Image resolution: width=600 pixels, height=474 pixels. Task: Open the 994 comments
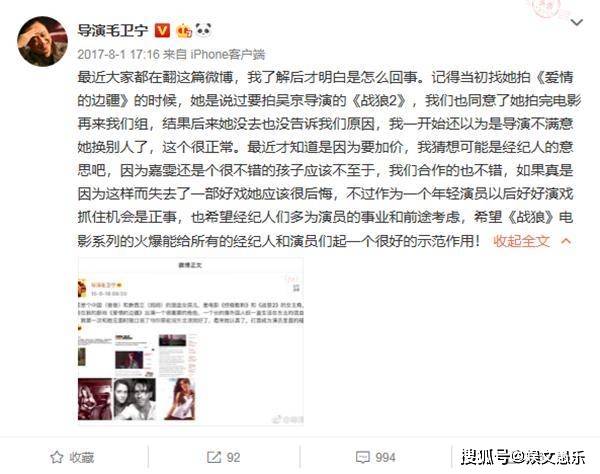(385, 457)
